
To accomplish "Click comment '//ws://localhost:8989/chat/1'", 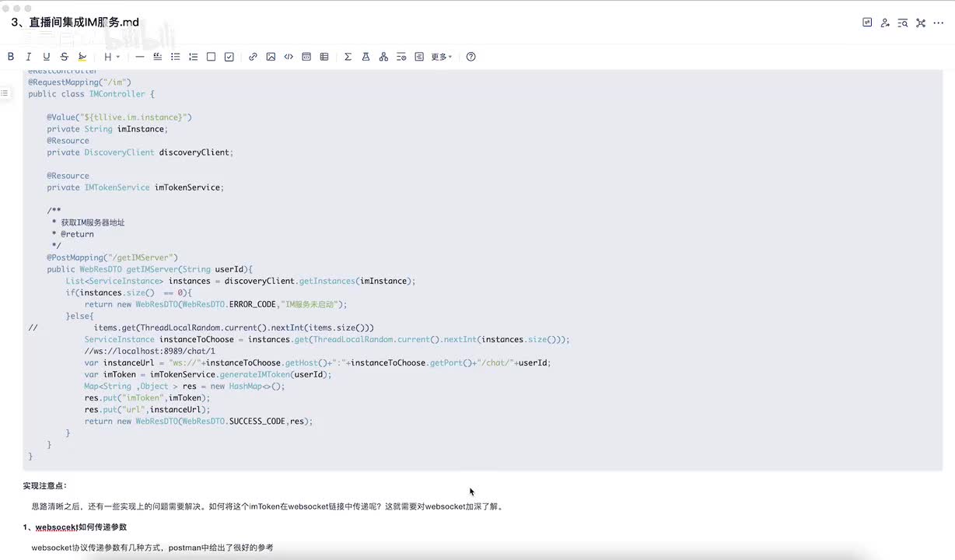I will pyautogui.click(x=150, y=351).
